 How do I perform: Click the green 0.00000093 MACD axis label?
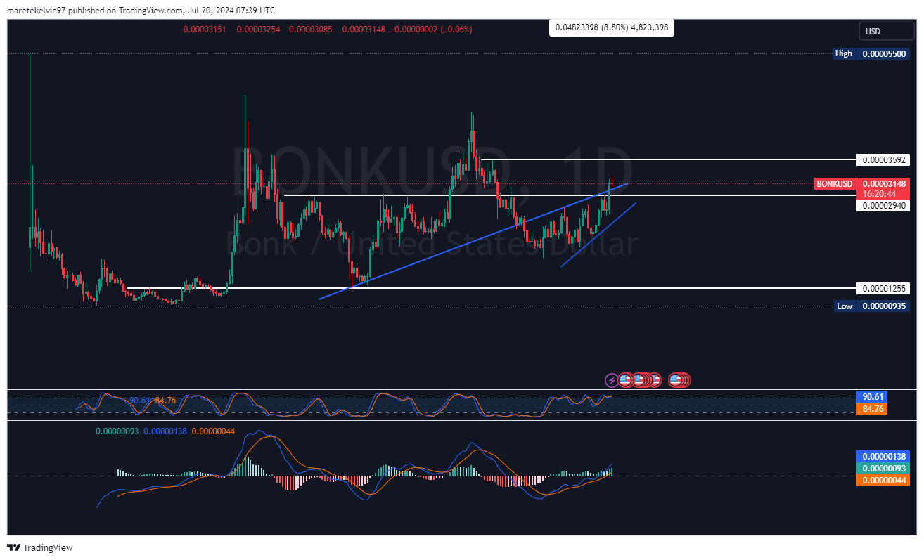coord(883,469)
